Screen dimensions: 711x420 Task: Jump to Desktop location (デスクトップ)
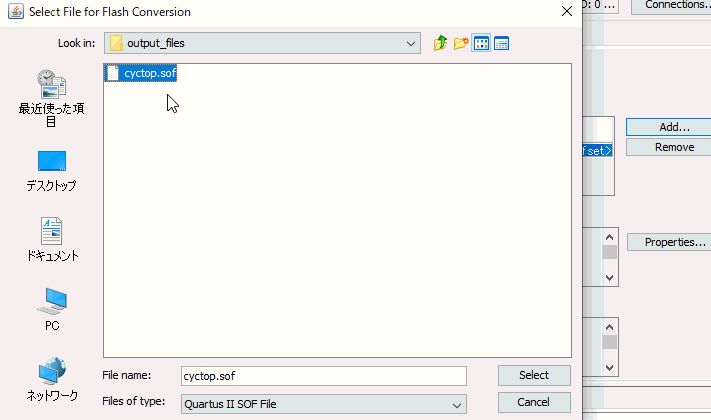point(51,171)
